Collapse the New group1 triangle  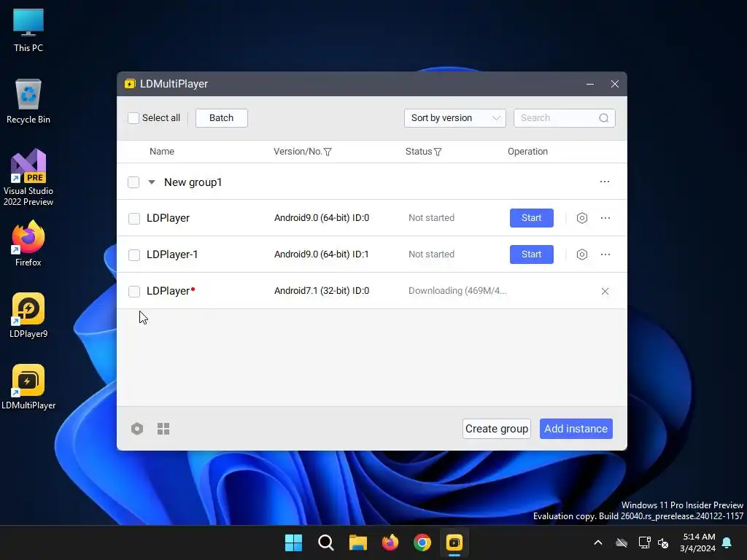152,182
